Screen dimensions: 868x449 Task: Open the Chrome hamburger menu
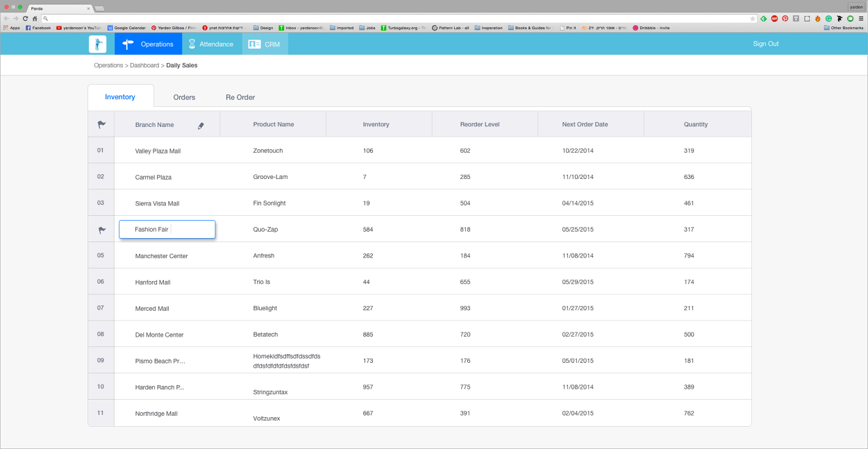click(861, 19)
